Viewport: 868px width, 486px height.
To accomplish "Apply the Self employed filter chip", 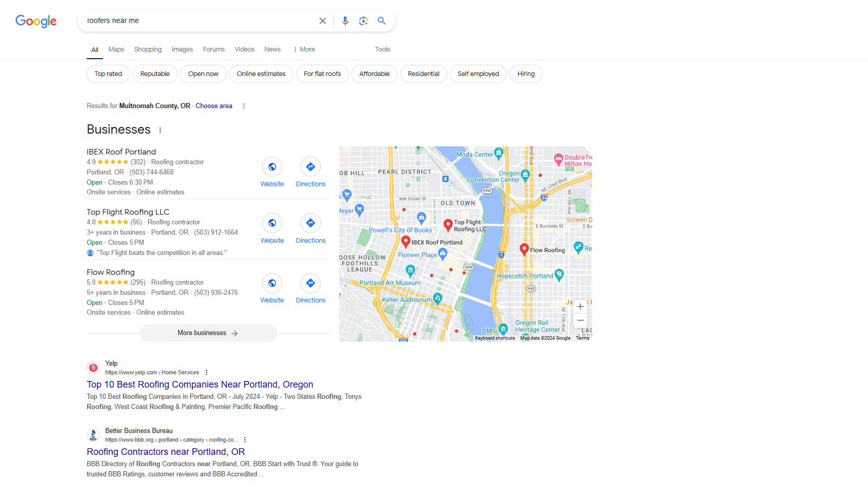I will click(478, 74).
